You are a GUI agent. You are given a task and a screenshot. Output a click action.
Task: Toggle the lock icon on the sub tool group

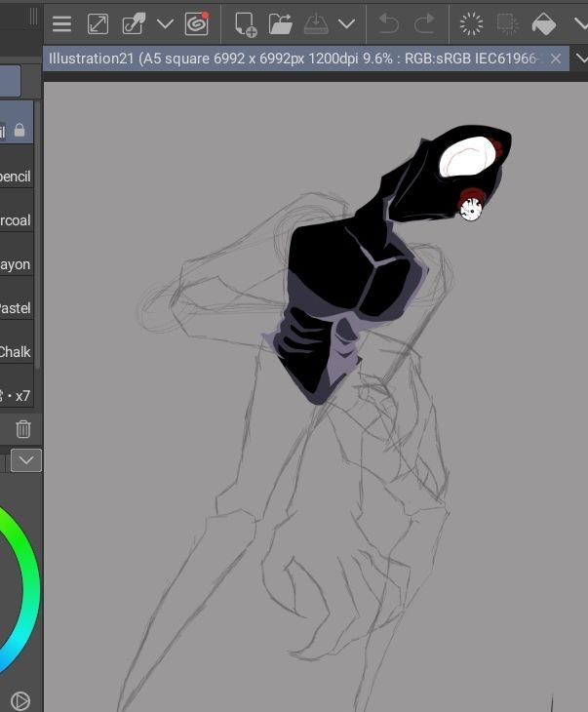click(20, 130)
